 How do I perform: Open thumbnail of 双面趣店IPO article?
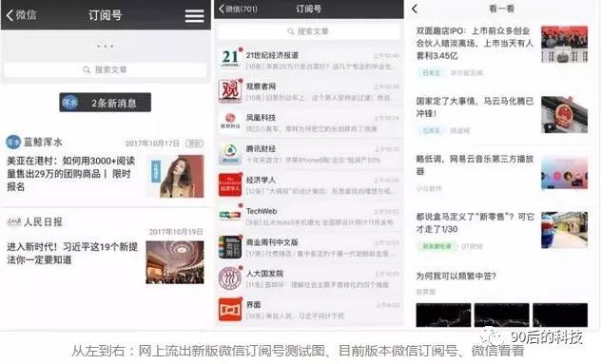tap(564, 44)
